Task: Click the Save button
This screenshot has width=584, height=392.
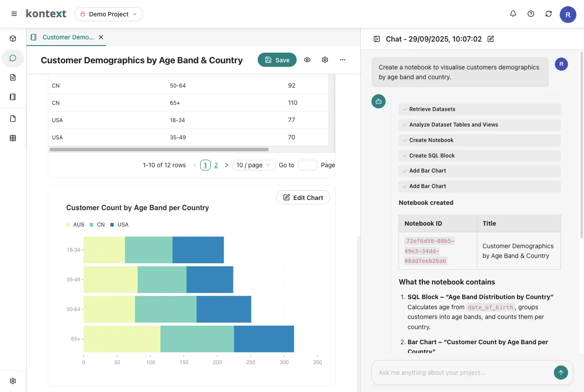Action: [x=277, y=60]
